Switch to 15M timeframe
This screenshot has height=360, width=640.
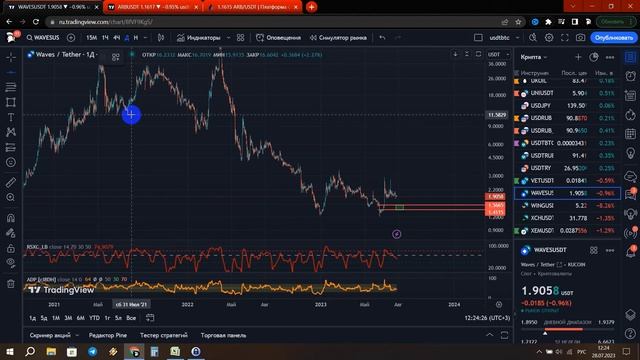(x=91, y=38)
